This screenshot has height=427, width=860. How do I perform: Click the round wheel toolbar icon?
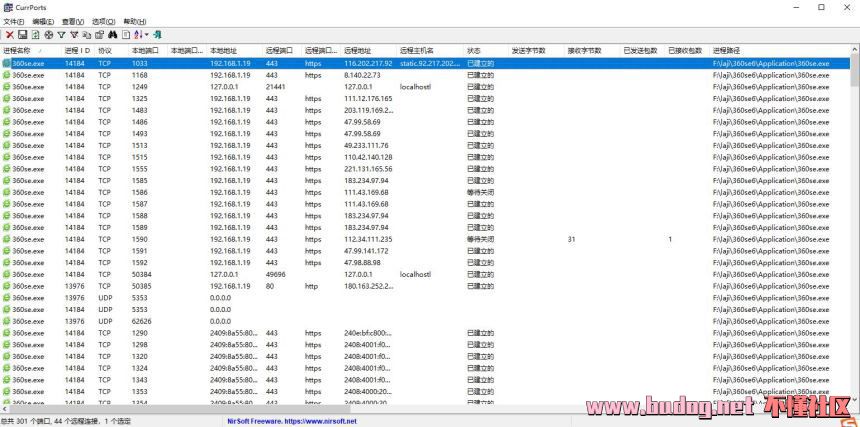pos(49,35)
